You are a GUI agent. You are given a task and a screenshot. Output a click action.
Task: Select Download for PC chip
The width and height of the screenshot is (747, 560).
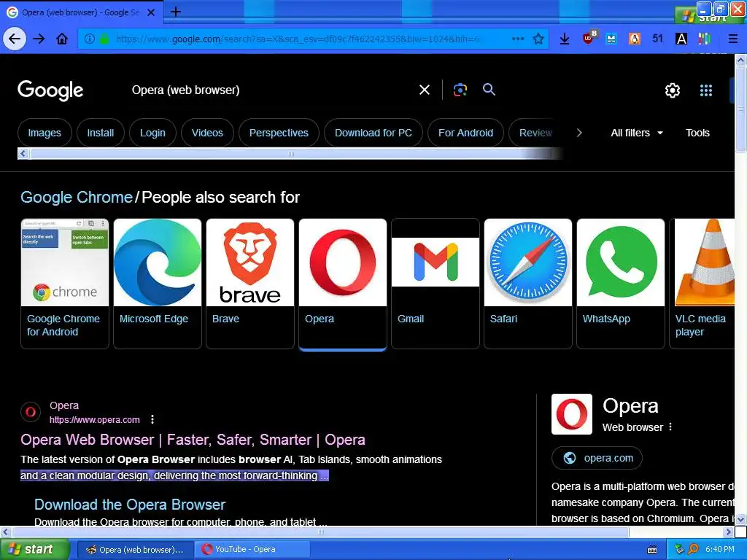(373, 133)
